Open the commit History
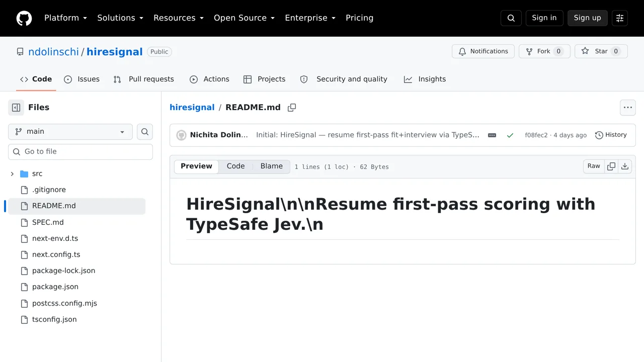This screenshot has height=362, width=644. pos(611,135)
